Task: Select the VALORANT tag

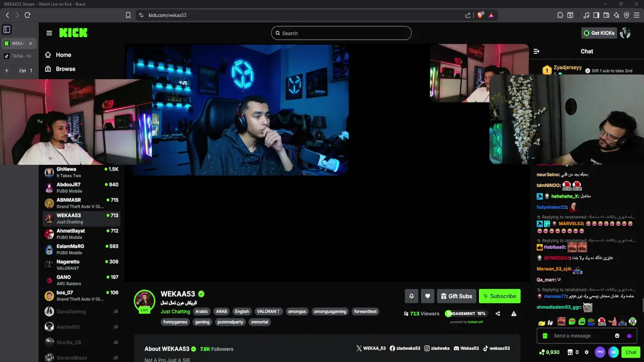Action: 268,312
